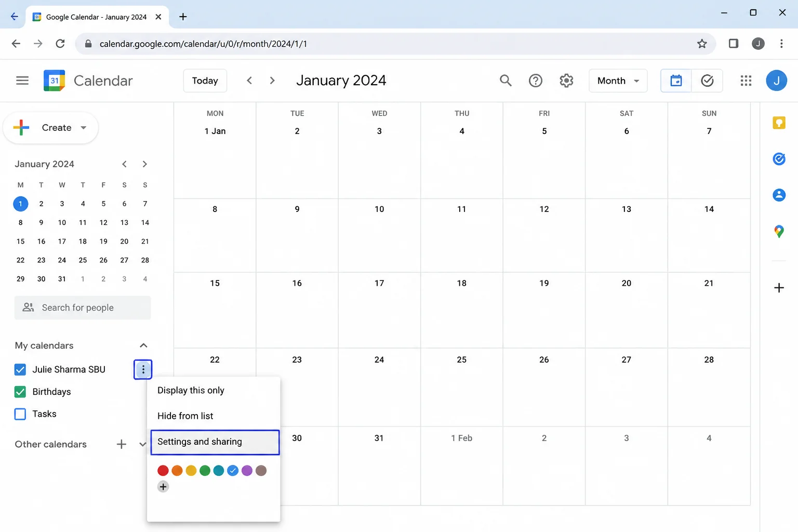Add a custom colour plus icon

coord(163,487)
